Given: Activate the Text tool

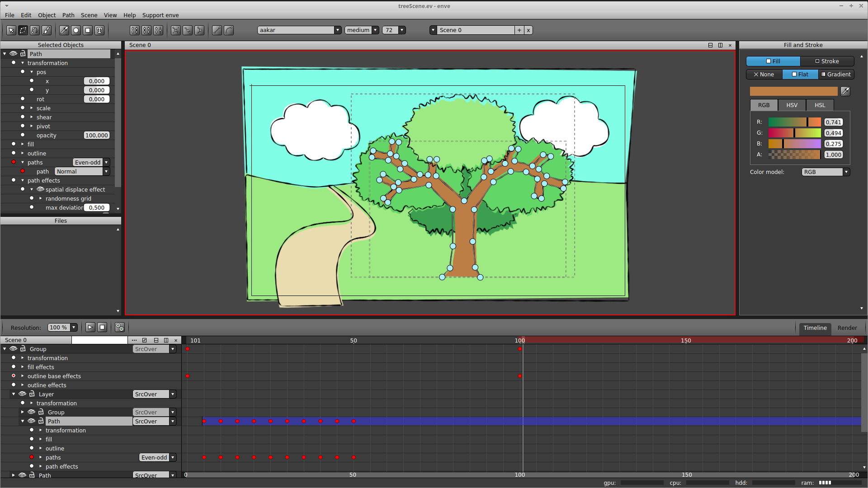Looking at the screenshot, I should (x=99, y=30).
